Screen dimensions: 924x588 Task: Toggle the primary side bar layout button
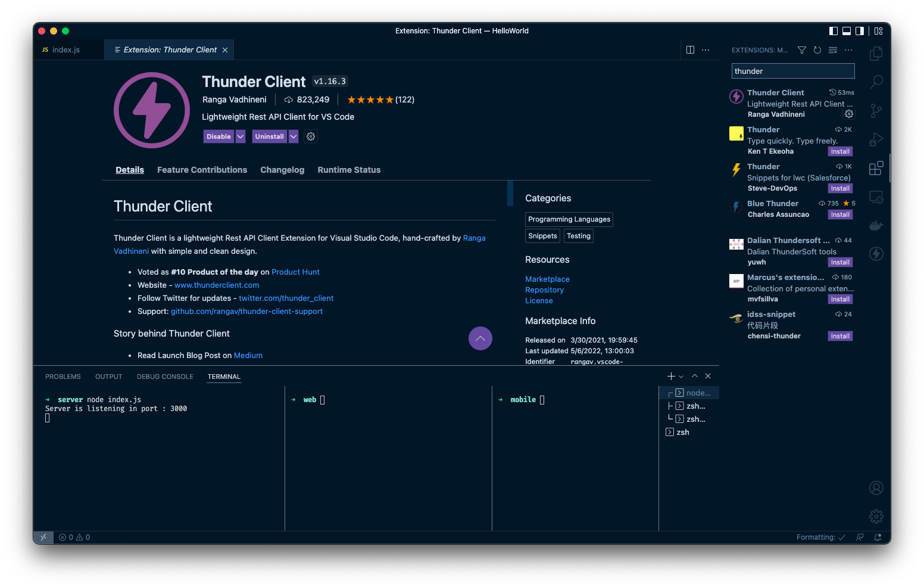[x=833, y=31]
